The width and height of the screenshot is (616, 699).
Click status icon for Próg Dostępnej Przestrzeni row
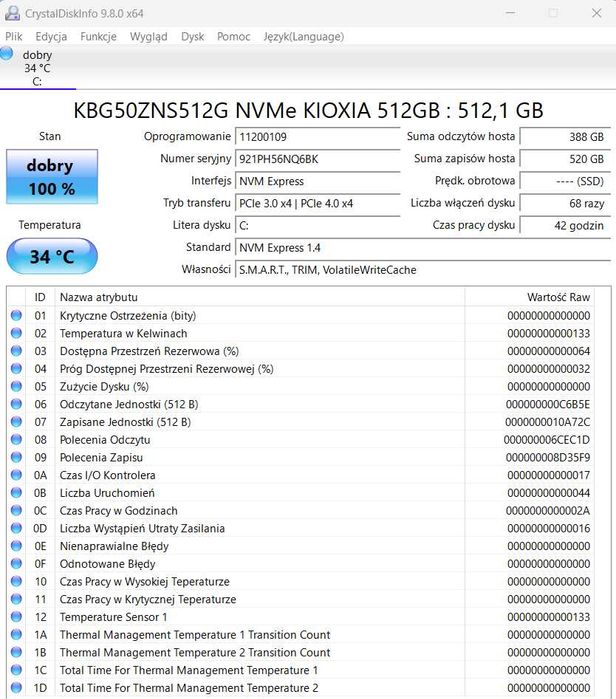pos(16,369)
